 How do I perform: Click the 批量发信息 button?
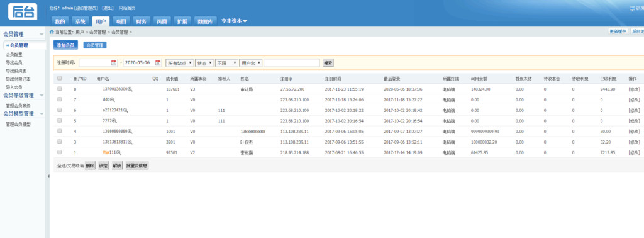click(136, 166)
